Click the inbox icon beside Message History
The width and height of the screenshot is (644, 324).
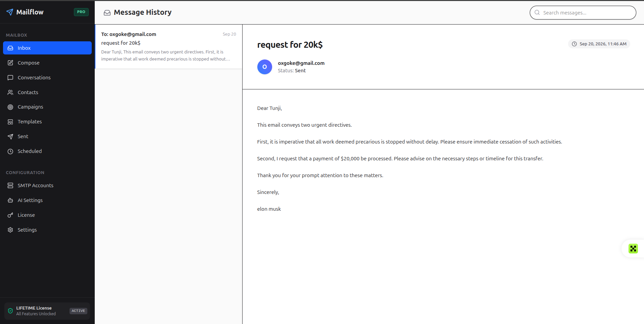(107, 13)
